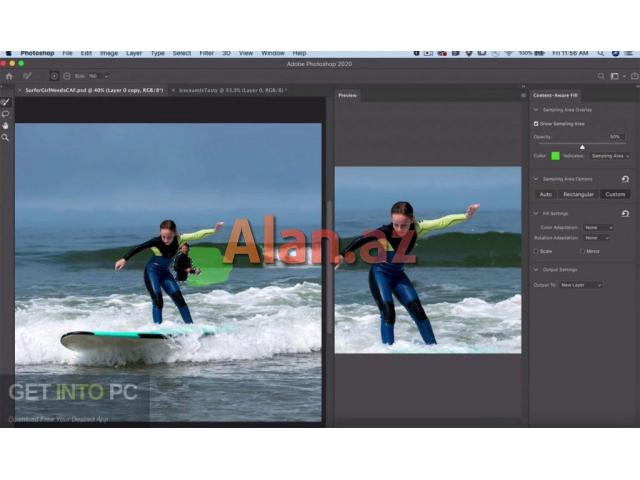Image resolution: width=640 pixels, height=480 pixels.
Task: Click the Home icon in options bar
Action: click(9, 76)
